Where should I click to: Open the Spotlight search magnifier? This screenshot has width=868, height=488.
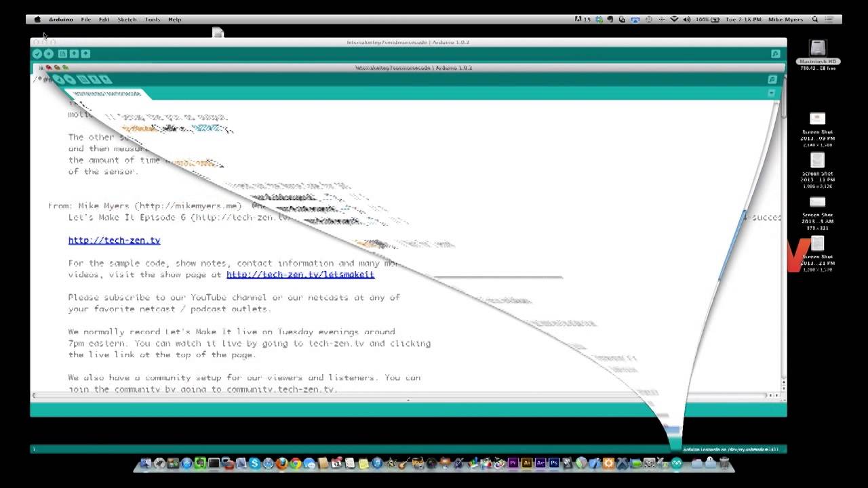(x=815, y=20)
